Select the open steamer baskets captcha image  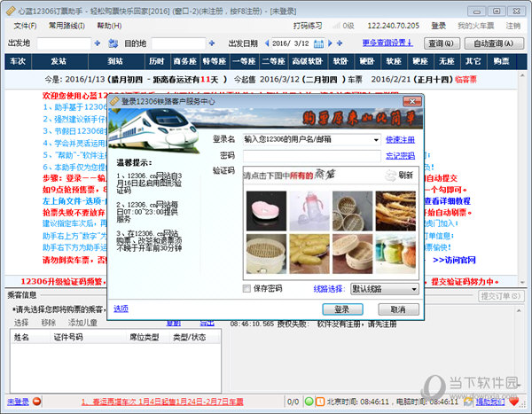click(x=352, y=254)
